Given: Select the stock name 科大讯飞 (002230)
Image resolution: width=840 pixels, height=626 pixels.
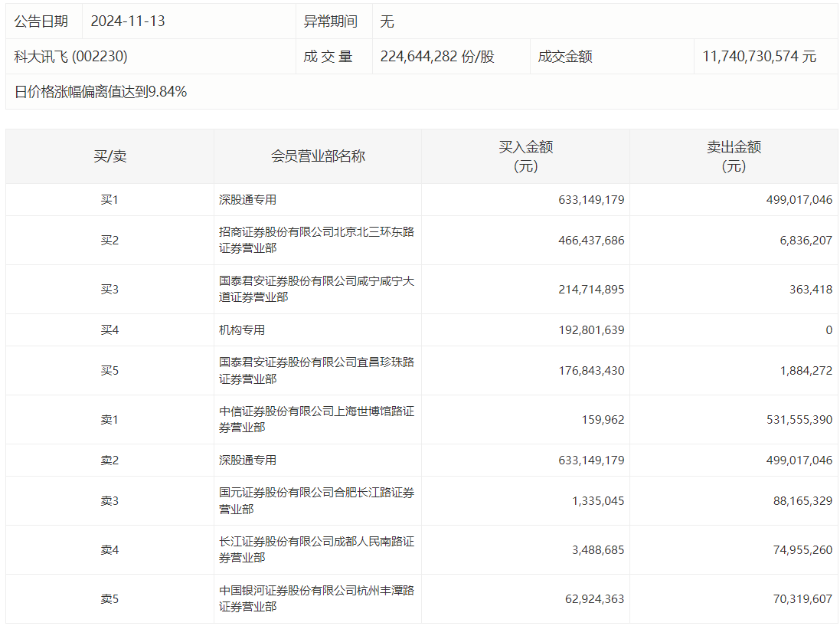Looking at the screenshot, I should click(x=70, y=57).
